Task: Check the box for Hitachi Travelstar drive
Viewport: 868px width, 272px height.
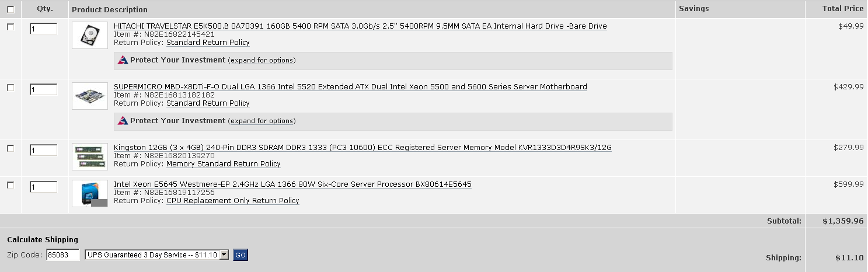Action: [x=11, y=27]
